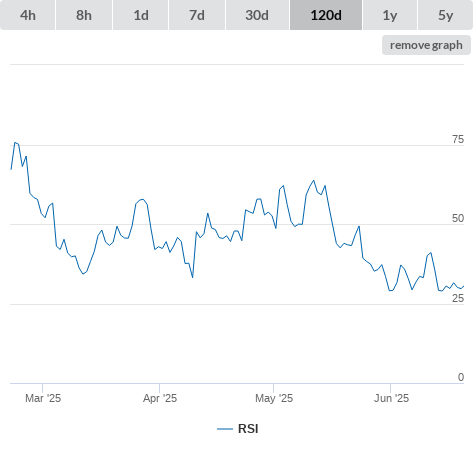Choose the 1d time range tab

141,15
